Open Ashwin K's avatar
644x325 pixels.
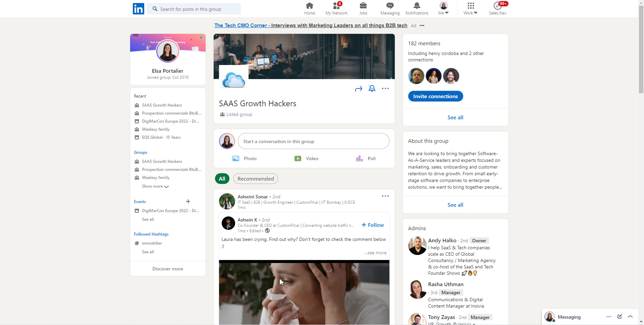pos(228,223)
